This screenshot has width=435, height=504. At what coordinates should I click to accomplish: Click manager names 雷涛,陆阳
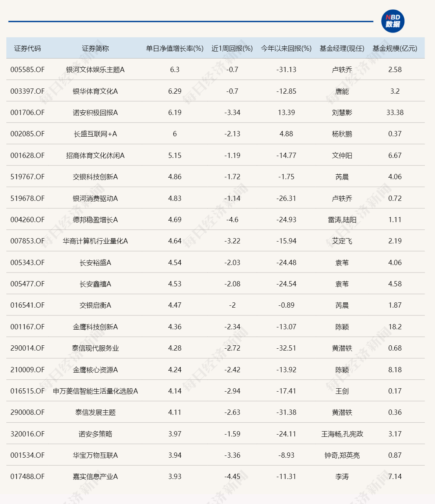click(342, 220)
